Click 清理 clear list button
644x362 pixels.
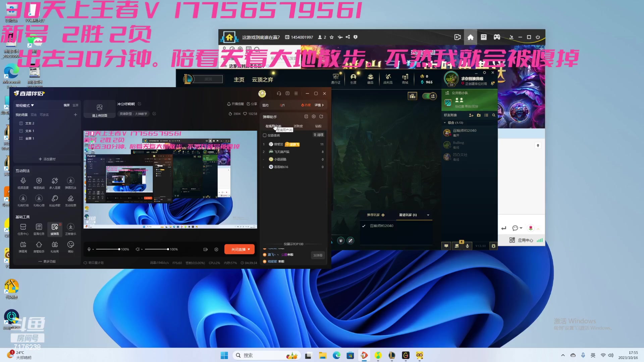(318, 135)
